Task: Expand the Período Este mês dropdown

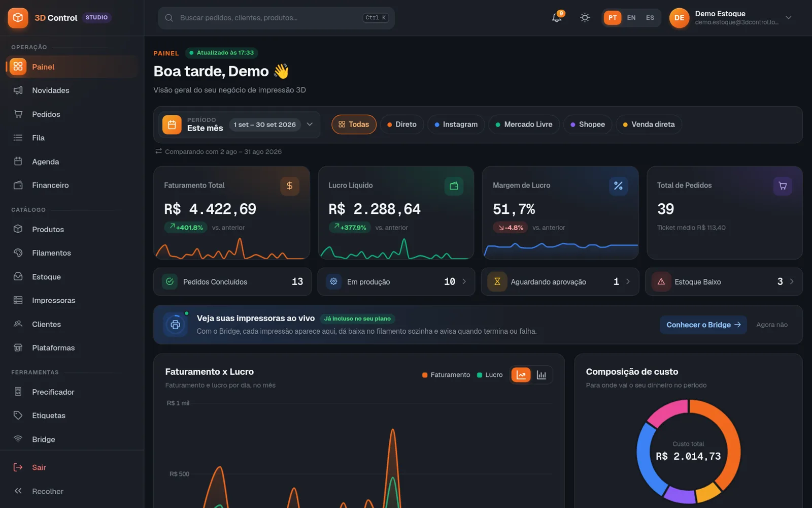Action: pyautogui.click(x=240, y=124)
